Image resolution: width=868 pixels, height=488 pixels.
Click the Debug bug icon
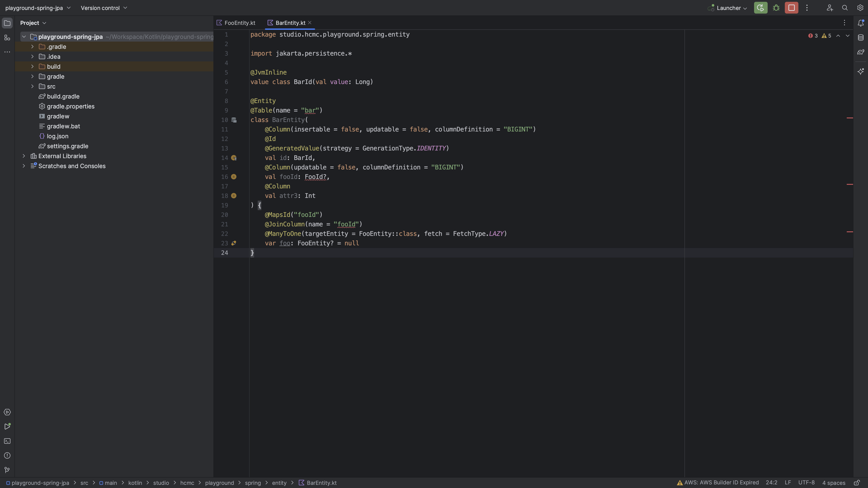pos(776,8)
